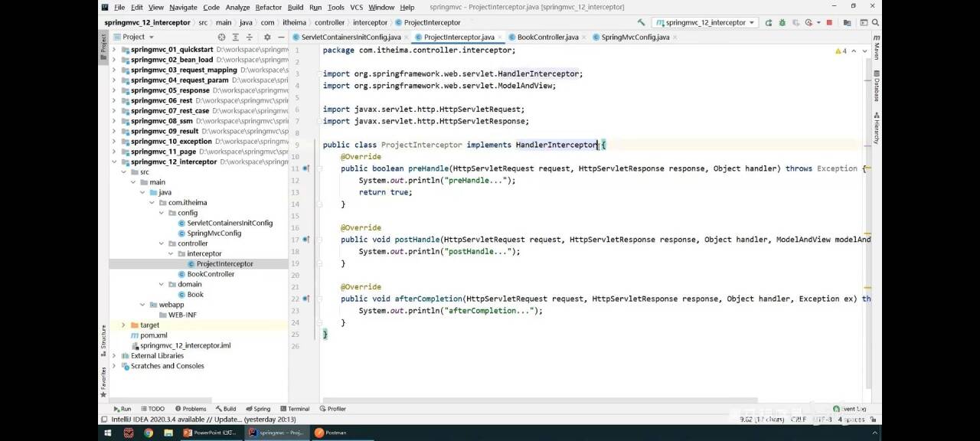Open the Structure tool window
Image resolution: width=980 pixels, height=441 pixels.
104,340
